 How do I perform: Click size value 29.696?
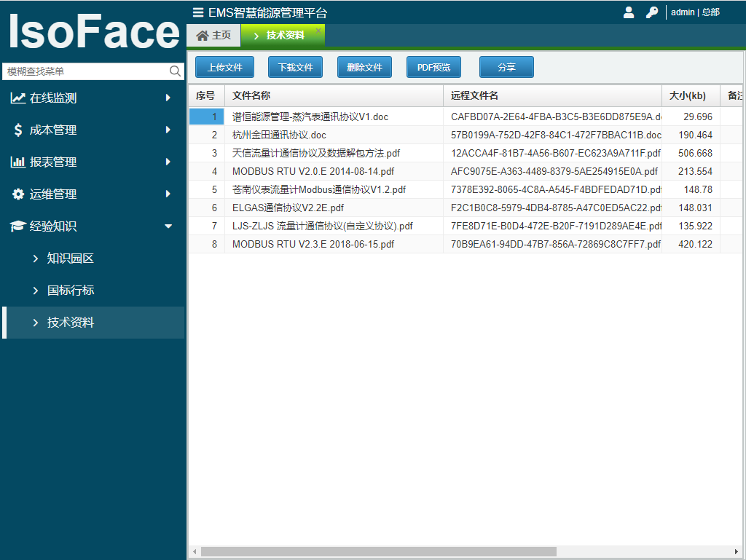pyautogui.click(x=698, y=117)
